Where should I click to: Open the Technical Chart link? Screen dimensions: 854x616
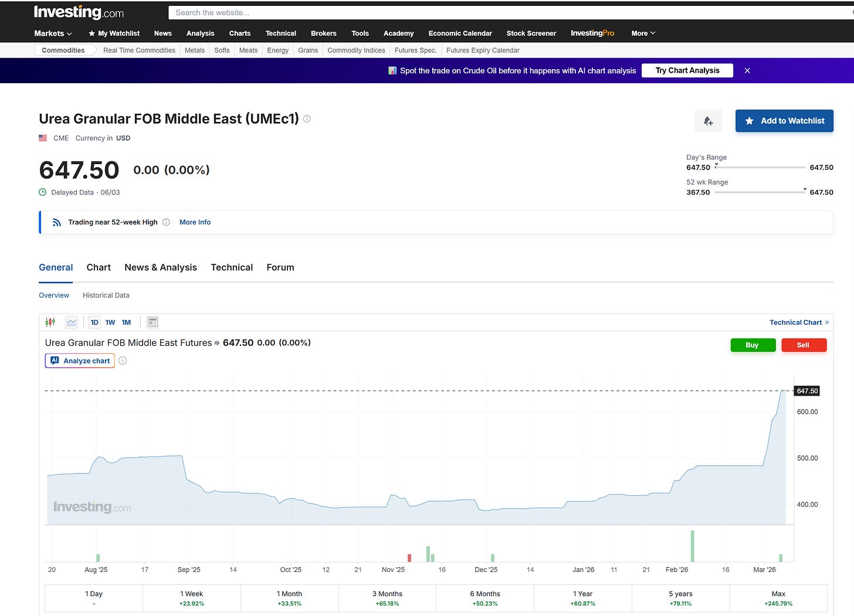(x=799, y=322)
